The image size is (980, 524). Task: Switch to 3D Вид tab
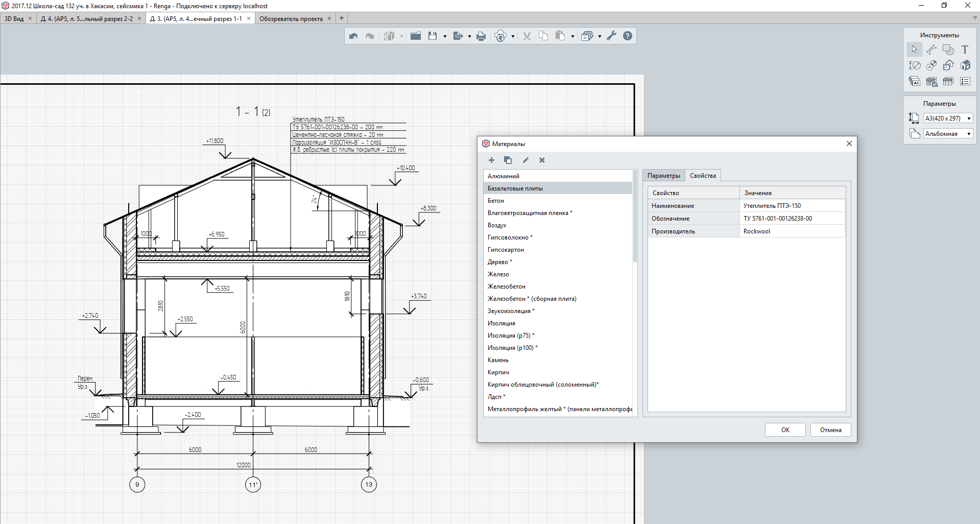coord(14,19)
